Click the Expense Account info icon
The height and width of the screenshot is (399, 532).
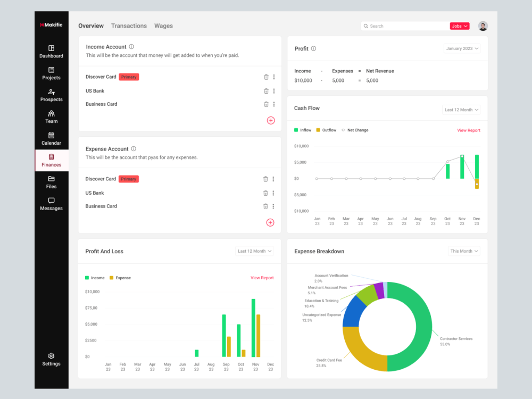coord(134,148)
